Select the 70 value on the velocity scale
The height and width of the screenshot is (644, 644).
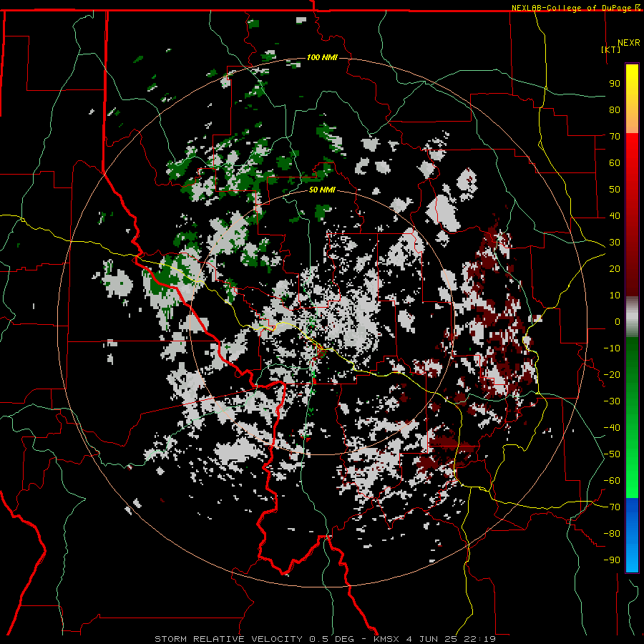click(615, 137)
